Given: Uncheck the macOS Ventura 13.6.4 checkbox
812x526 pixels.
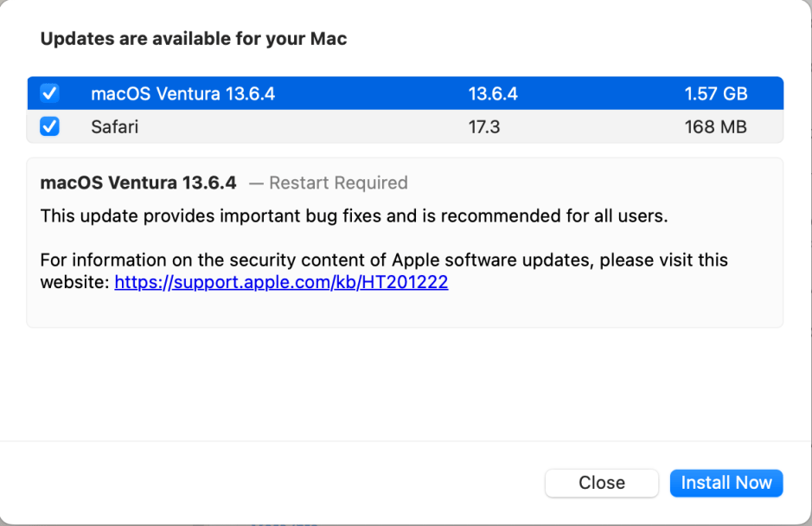Looking at the screenshot, I should [x=50, y=93].
